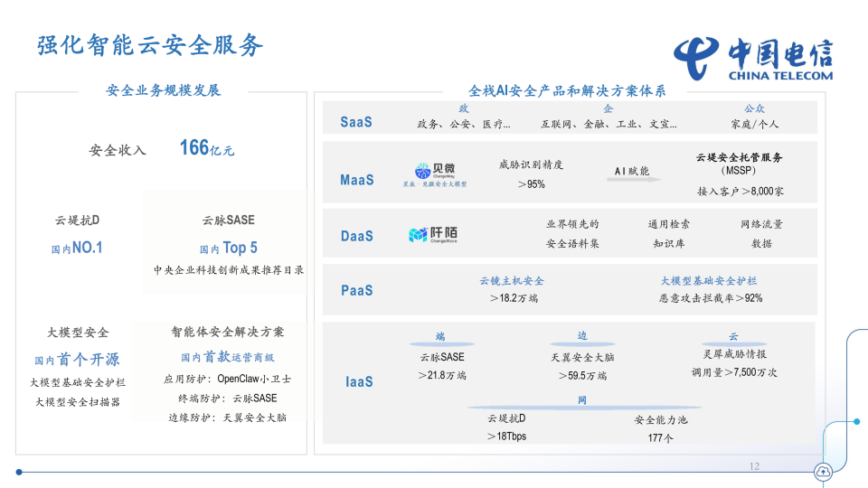Select the 云镜主机安全 heading
Viewport: 868px width, 488px height.
pos(512,281)
